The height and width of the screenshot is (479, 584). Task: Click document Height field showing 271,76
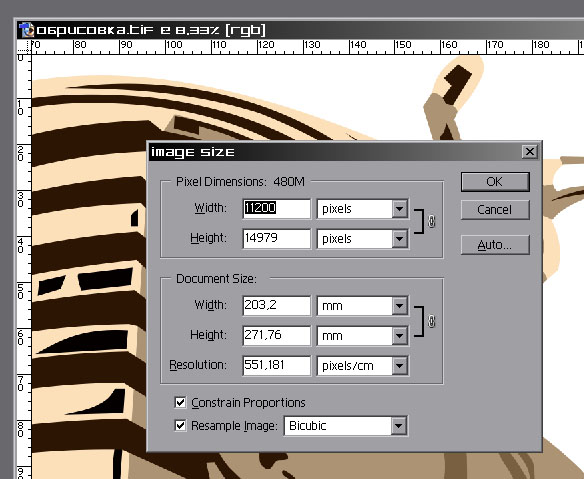[x=276, y=336]
